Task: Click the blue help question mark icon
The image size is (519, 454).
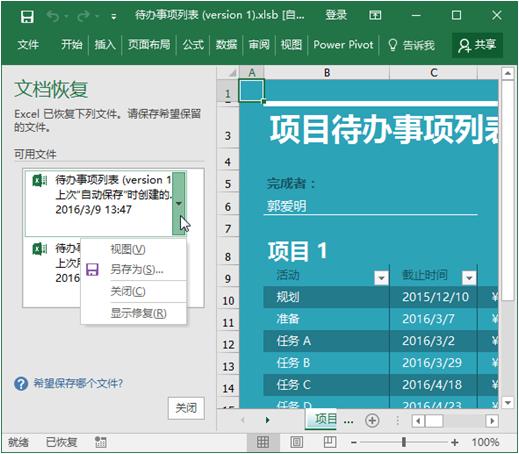Action: pyautogui.click(x=21, y=384)
